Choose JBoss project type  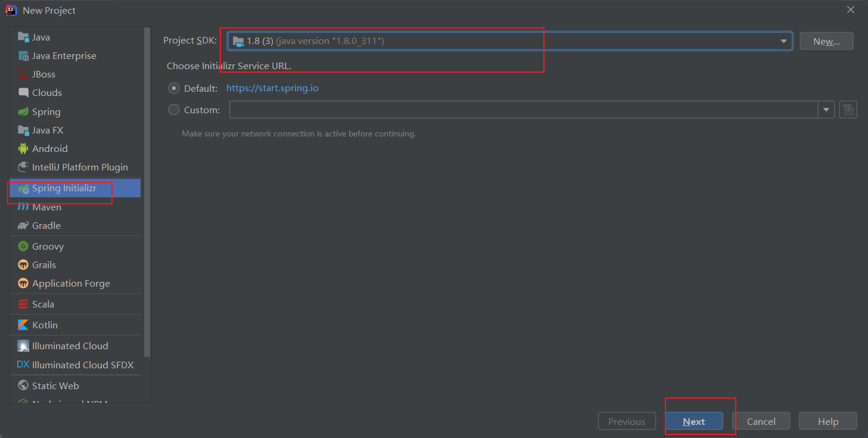point(75,74)
